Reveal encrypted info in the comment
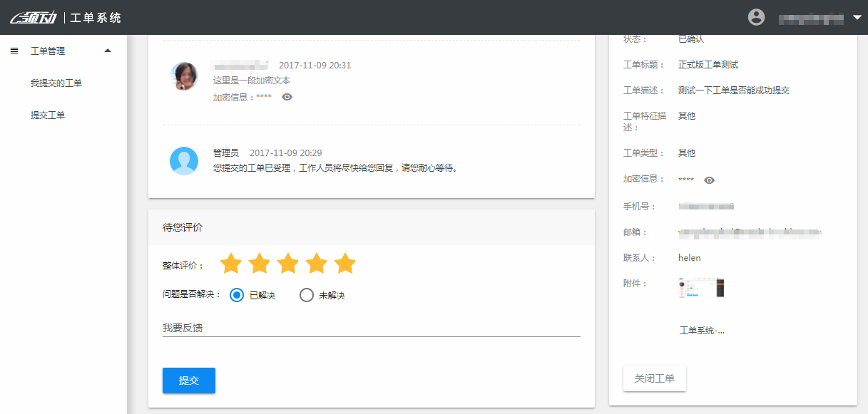 click(287, 97)
